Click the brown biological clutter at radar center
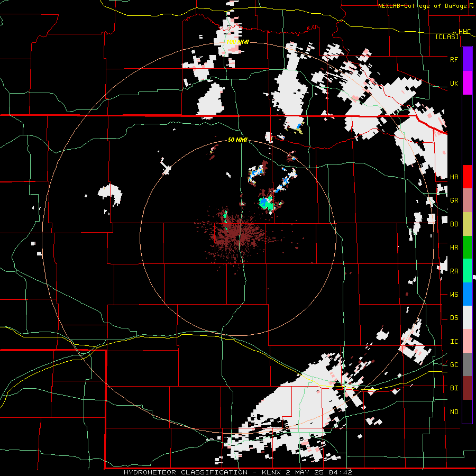 coord(237,237)
